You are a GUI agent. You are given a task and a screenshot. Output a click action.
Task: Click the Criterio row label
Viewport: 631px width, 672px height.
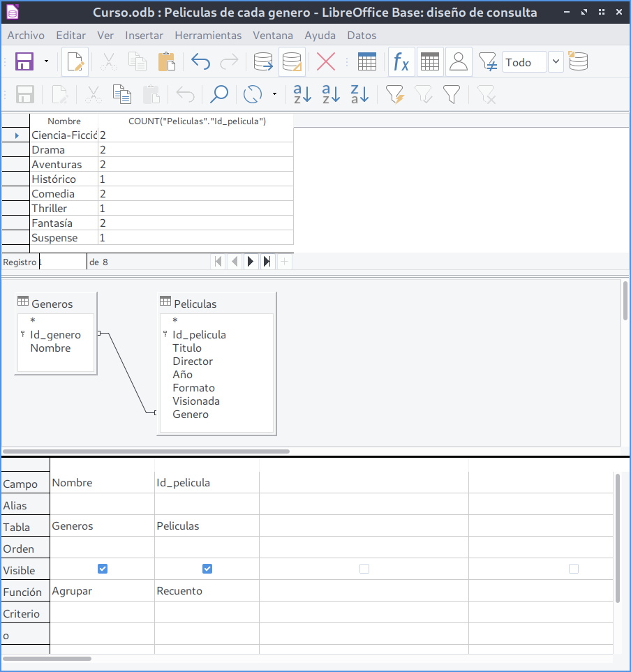[25, 613]
